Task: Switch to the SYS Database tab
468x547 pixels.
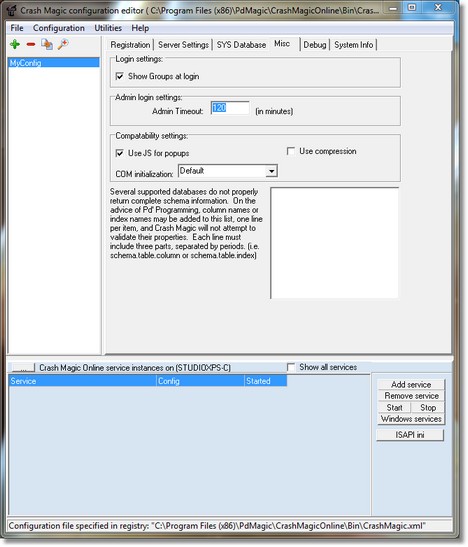Action: coord(241,45)
